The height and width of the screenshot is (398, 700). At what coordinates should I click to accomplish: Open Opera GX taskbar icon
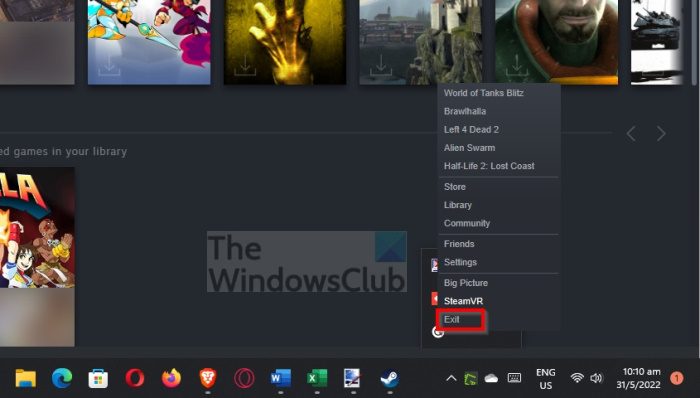[244, 379]
